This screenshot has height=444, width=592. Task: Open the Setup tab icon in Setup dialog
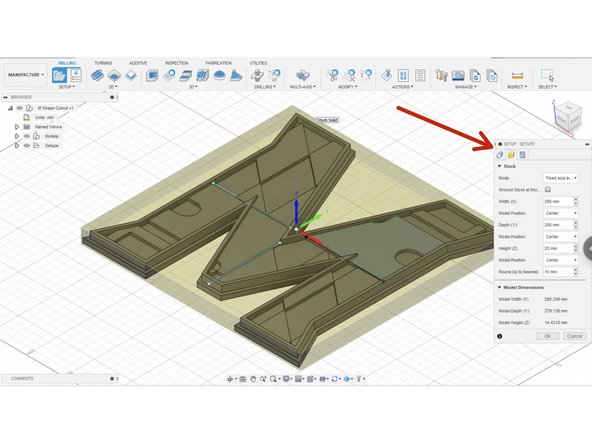pos(500,155)
